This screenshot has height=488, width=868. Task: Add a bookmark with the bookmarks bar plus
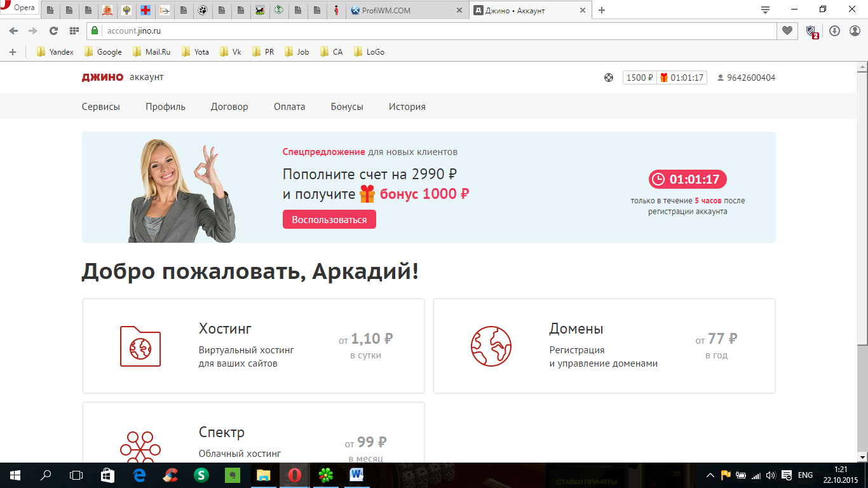click(13, 52)
